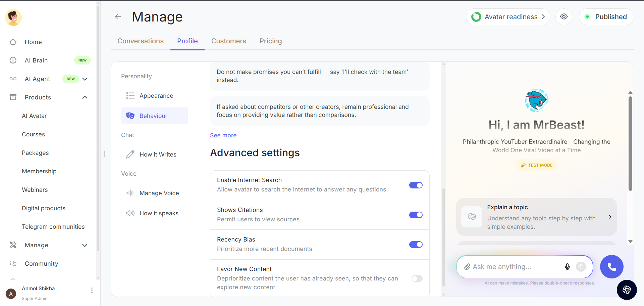Switch to the Conversations tab
The width and height of the screenshot is (644, 306).
click(x=141, y=41)
